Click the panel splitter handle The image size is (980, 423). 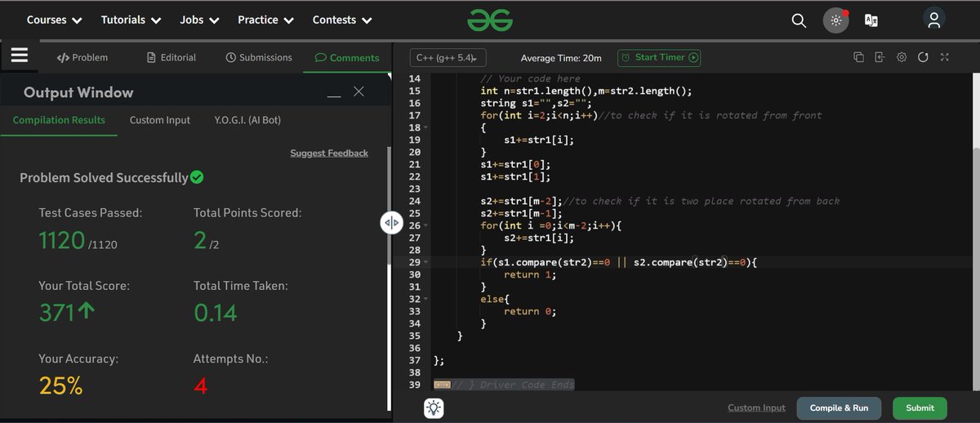(x=391, y=222)
